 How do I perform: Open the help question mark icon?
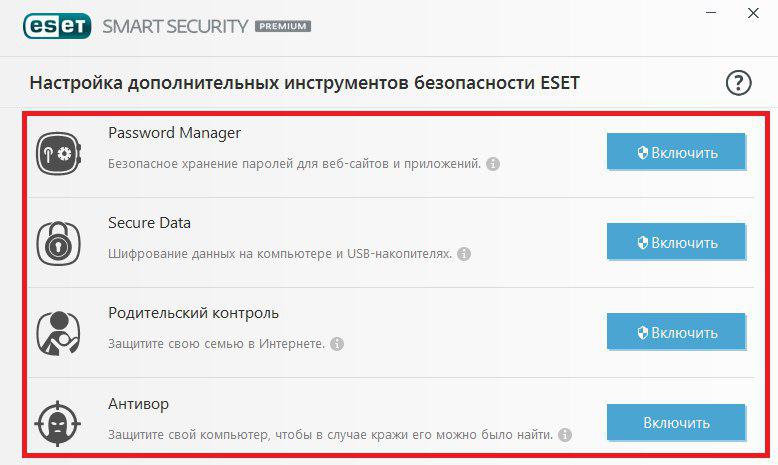738,83
